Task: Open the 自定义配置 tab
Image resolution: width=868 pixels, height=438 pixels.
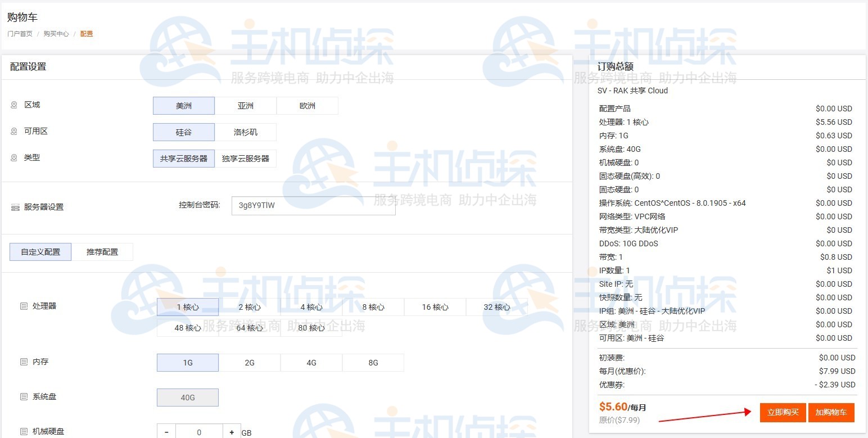Action: (40, 251)
